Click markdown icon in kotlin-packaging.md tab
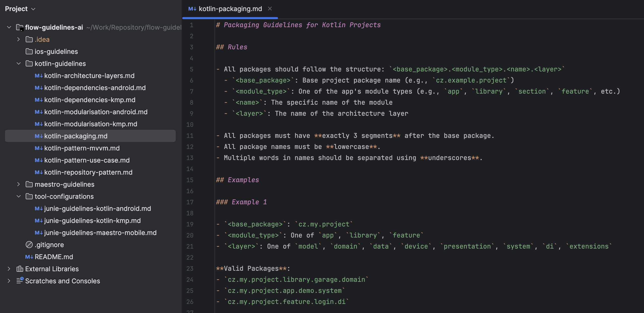This screenshot has height=313, width=644. point(192,9)
